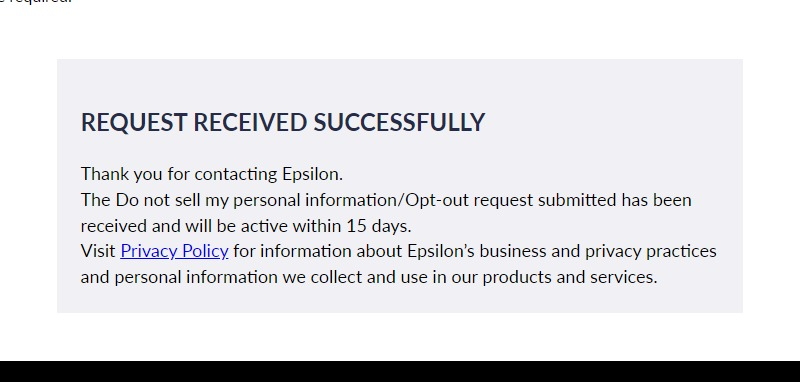Click the 15 days text
Viewport: 800px width, 382px height.
click(379, 226)
